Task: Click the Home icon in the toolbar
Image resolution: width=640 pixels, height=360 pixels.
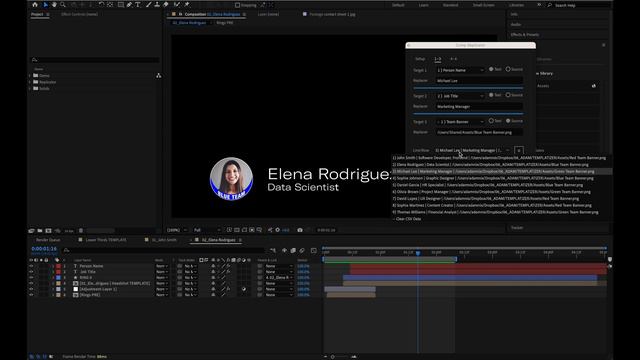Action: [35, 5]
